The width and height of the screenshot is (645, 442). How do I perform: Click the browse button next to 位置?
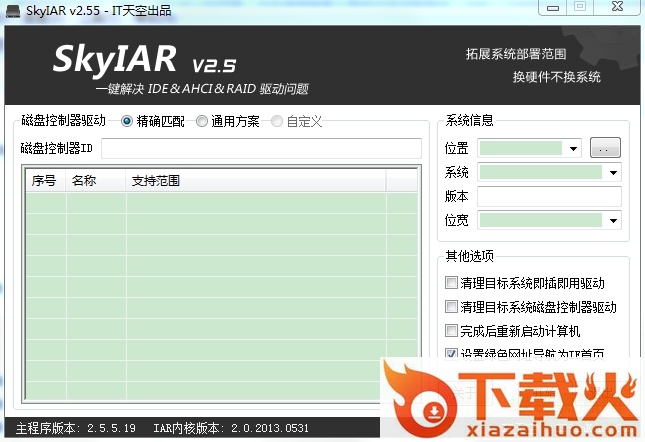click(605, 148)
